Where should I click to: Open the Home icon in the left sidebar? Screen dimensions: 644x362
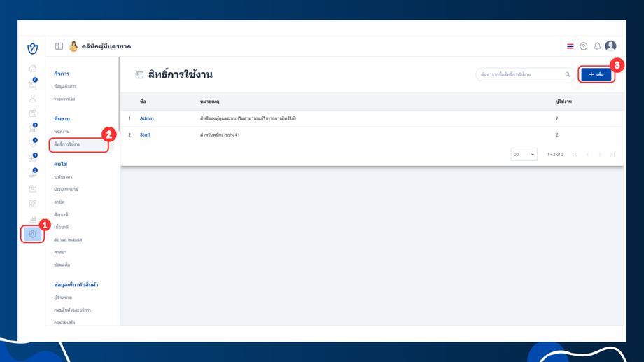point(32,68)
